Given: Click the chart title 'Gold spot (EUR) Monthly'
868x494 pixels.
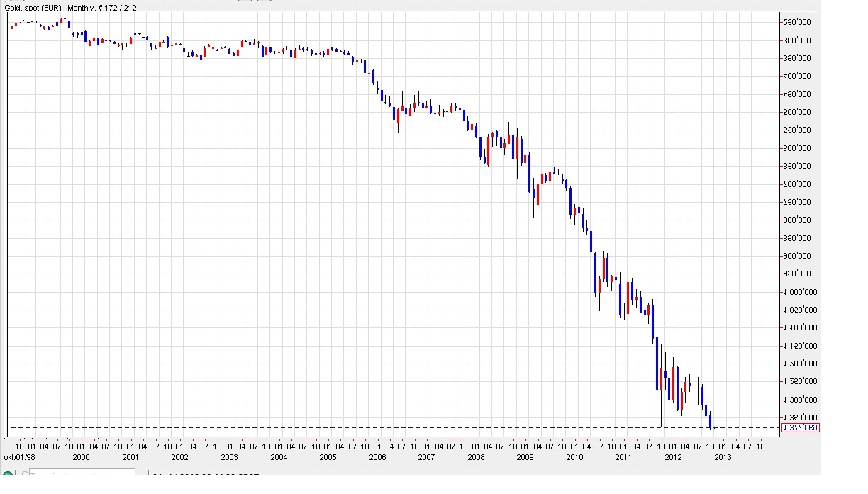Looking at the screenshot, I should pos(70,8).
